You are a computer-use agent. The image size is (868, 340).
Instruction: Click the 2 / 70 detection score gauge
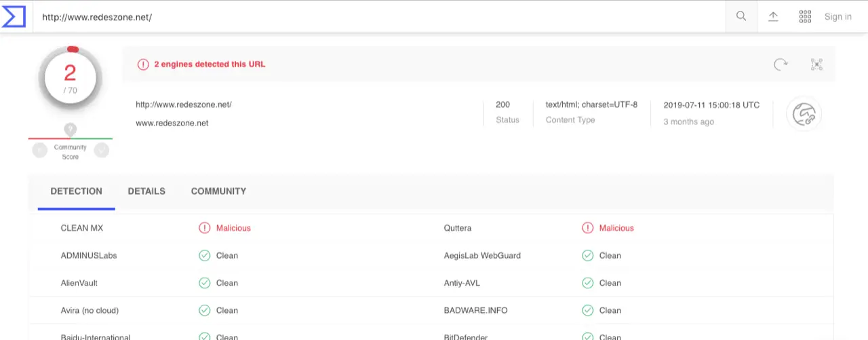tap(70, 78)
